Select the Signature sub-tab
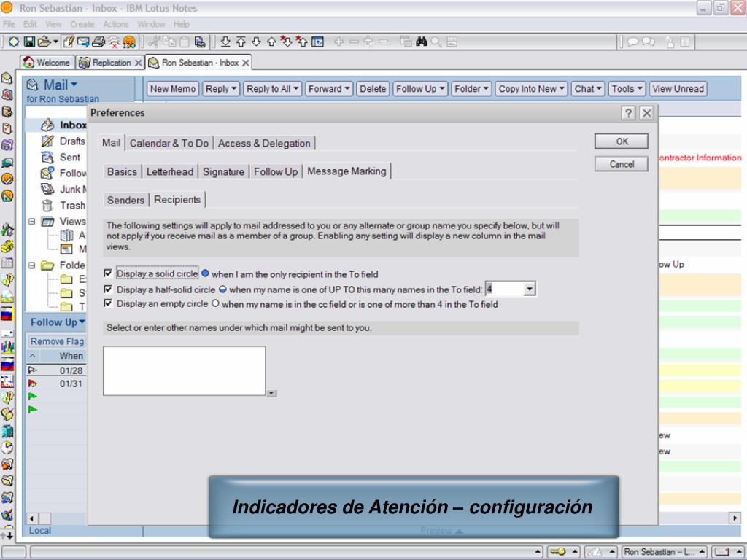747x560 pixels. click(x=223, y=172)
